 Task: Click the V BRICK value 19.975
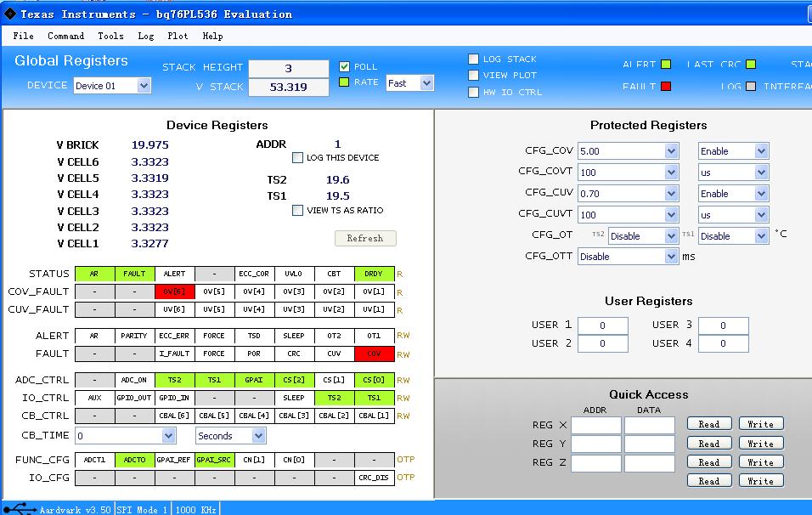149,145
